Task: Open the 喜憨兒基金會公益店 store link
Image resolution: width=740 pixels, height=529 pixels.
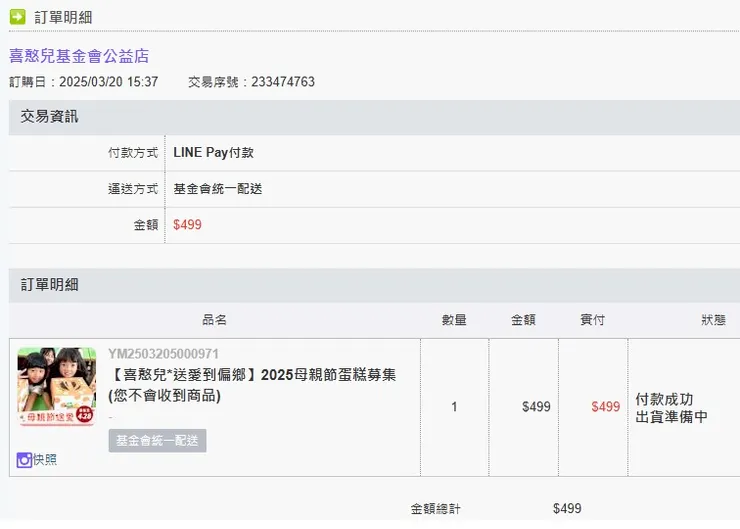Action: 79,56
